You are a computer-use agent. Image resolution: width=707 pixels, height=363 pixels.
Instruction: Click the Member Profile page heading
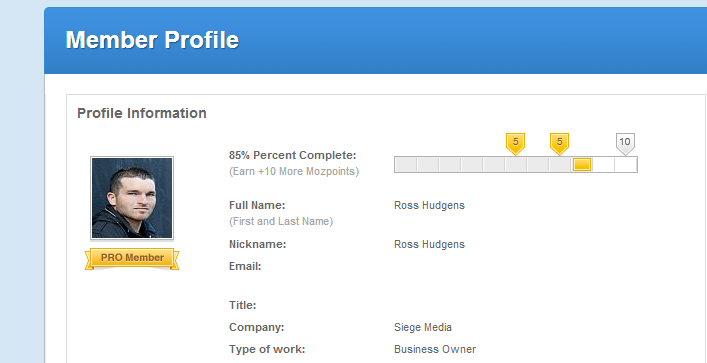point(152,40)
